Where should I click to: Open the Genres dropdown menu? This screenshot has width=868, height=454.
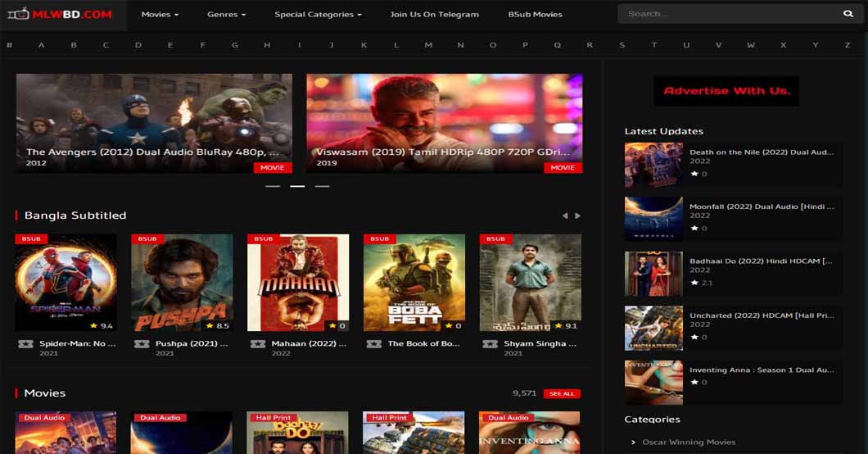(226, 15)
